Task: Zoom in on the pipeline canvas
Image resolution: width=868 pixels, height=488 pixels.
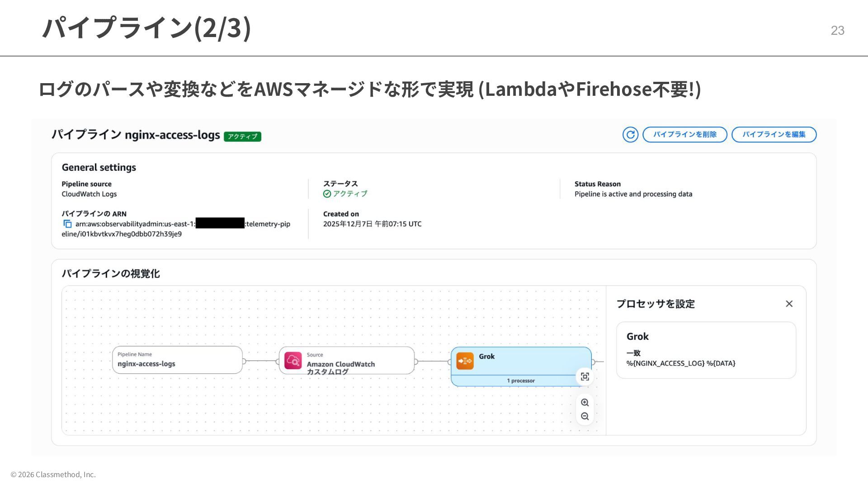Action: (585, 403)
